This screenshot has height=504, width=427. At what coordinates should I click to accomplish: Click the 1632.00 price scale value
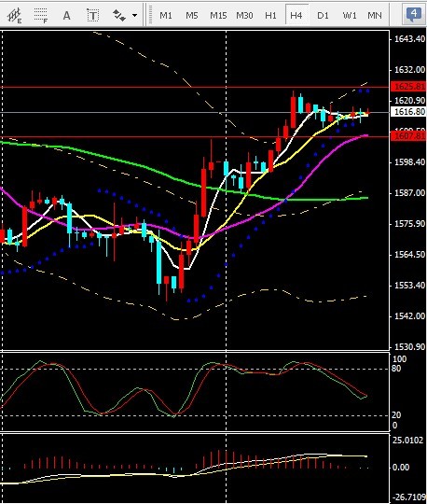[409, 70]
